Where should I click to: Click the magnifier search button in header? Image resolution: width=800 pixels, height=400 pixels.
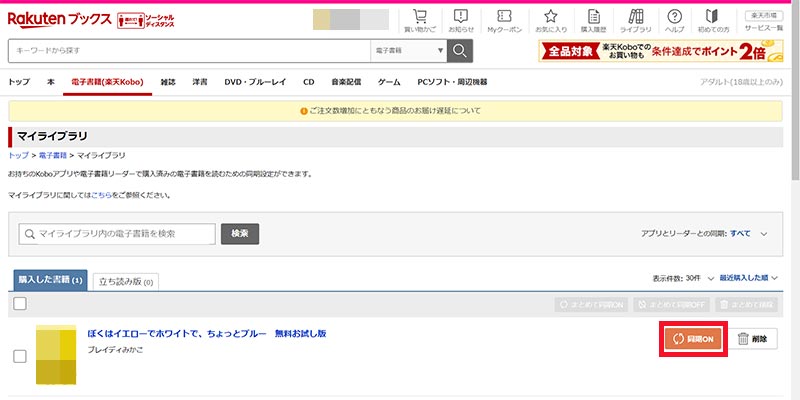point(460,52)
